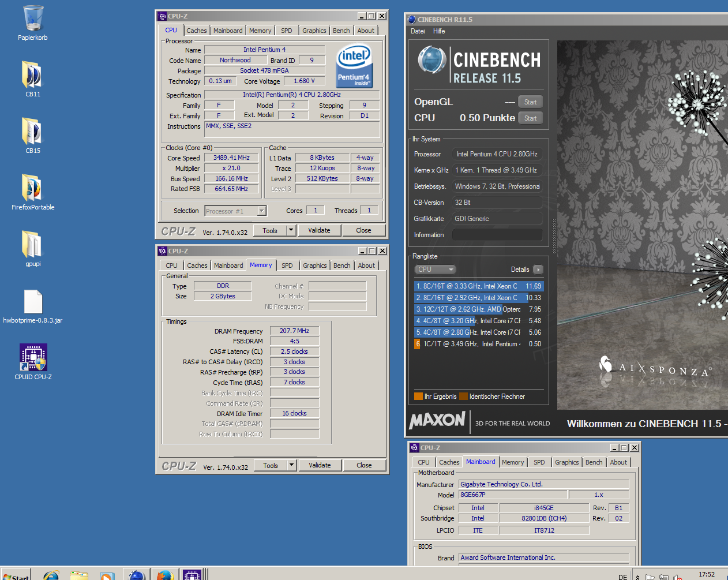
Task: Click the Tools button in CPU window
Action: 270,230
